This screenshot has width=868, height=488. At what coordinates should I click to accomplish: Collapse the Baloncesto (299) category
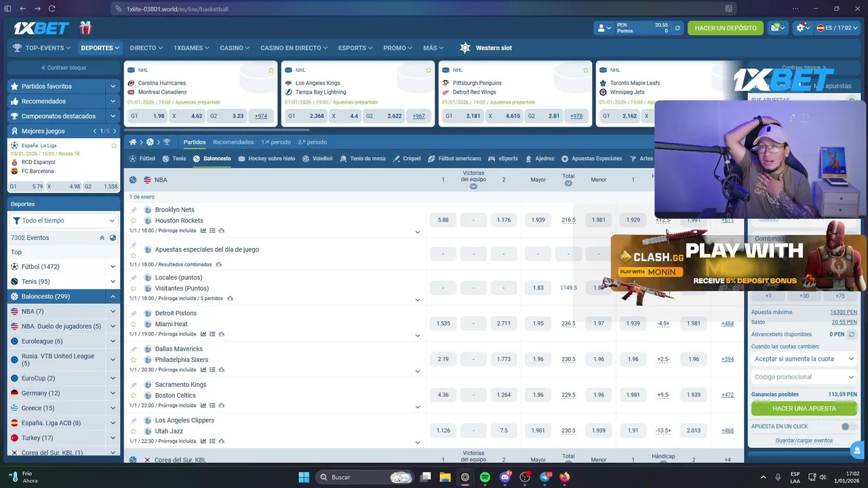[x=113, y=297]
